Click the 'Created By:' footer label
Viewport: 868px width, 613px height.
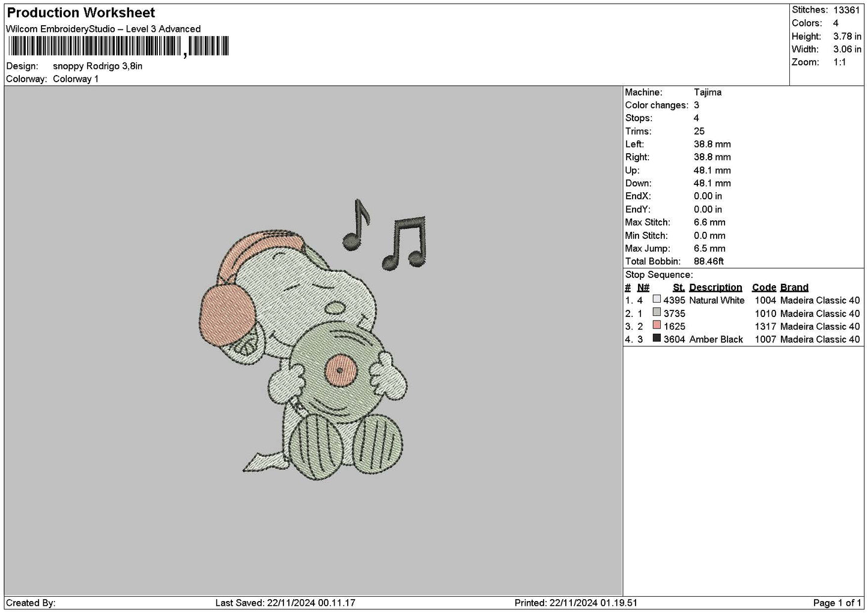[31, 603]
